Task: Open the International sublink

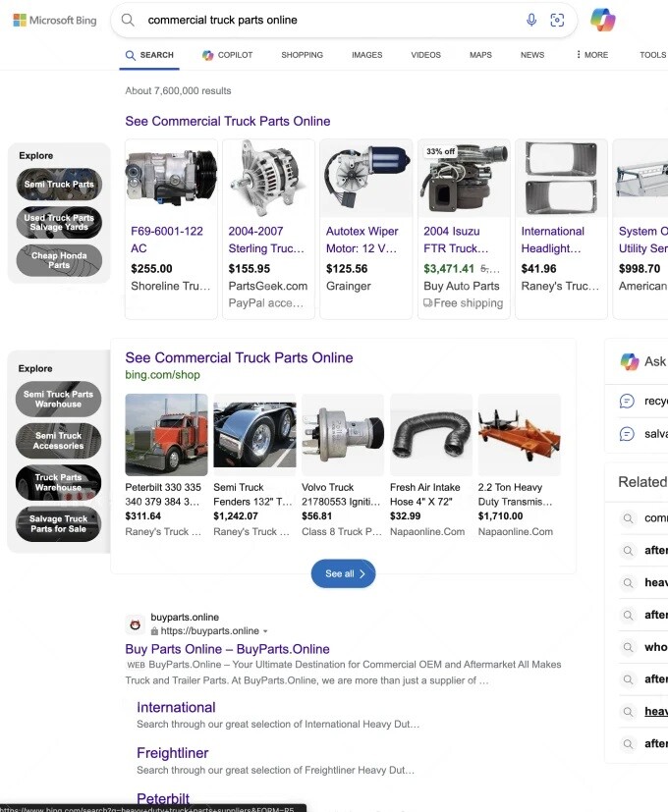Action: pos(176,707)
